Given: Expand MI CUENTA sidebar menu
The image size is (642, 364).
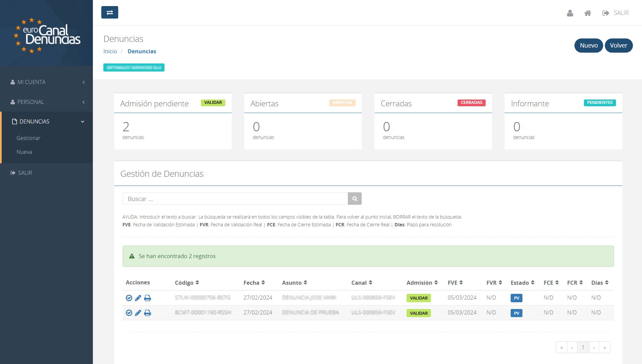Looking at the screenshot, I should coord(47,82).
